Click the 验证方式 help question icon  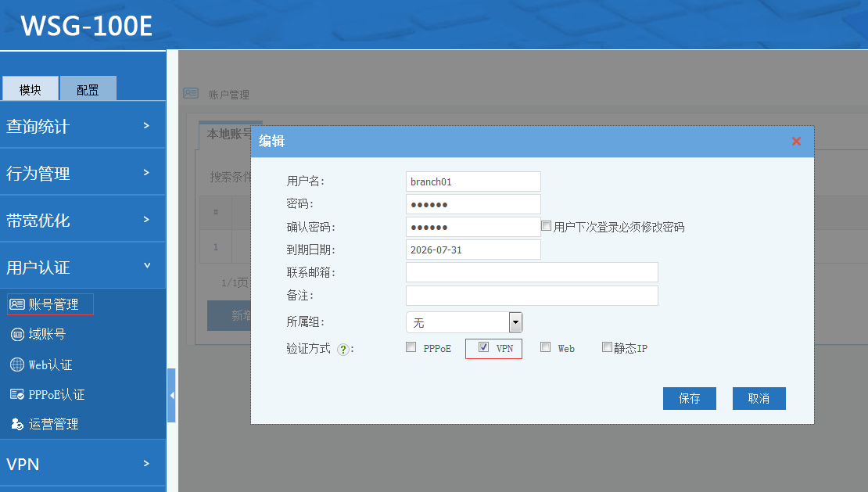[x=343, y=349]
